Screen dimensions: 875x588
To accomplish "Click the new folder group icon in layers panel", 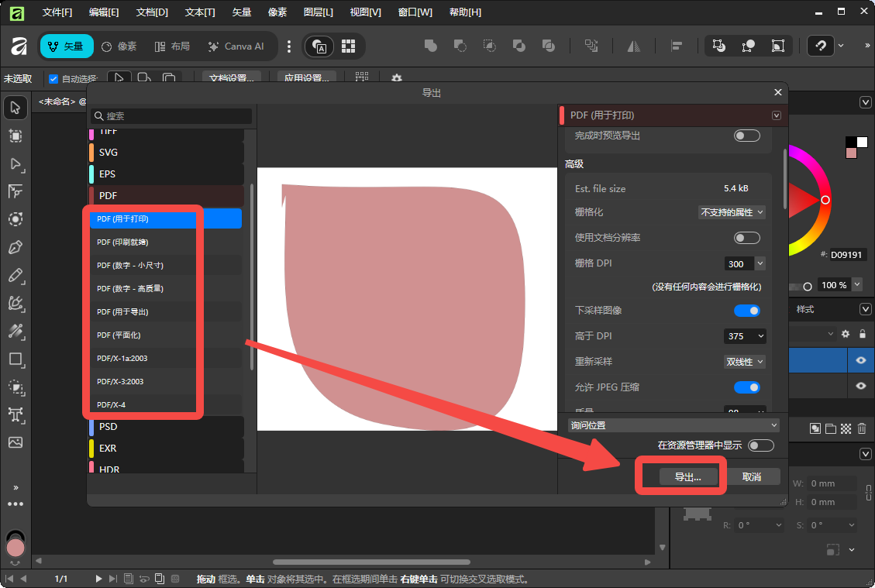I will click(x=831, y=428).
